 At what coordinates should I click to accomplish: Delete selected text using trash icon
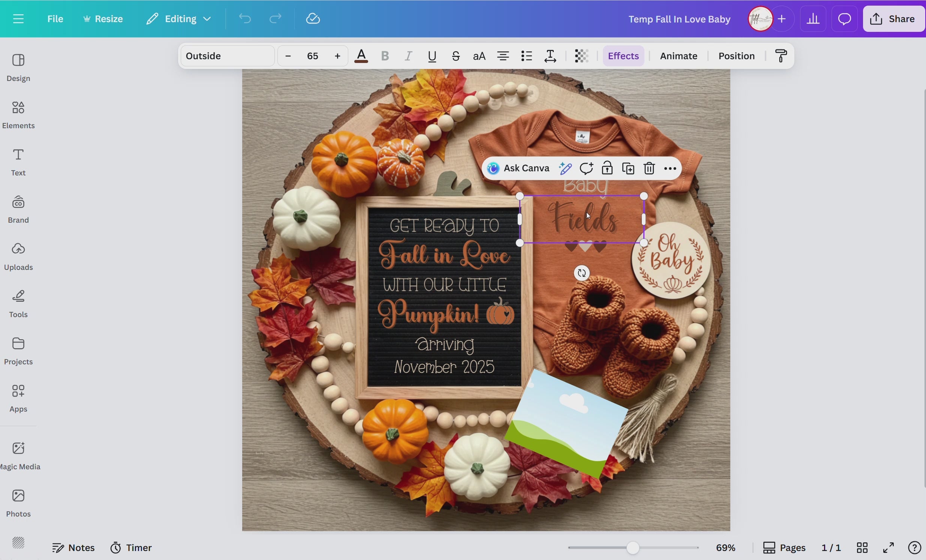click(649, 168)
